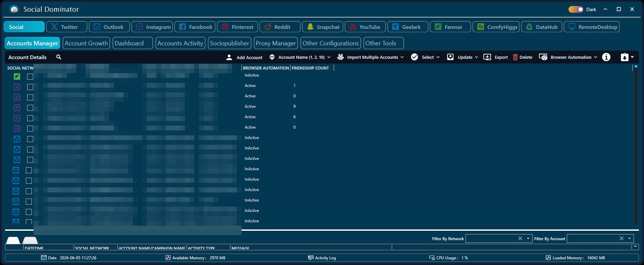Open the Proxy Manager tab
644x265 pixels.
[276, 43]
